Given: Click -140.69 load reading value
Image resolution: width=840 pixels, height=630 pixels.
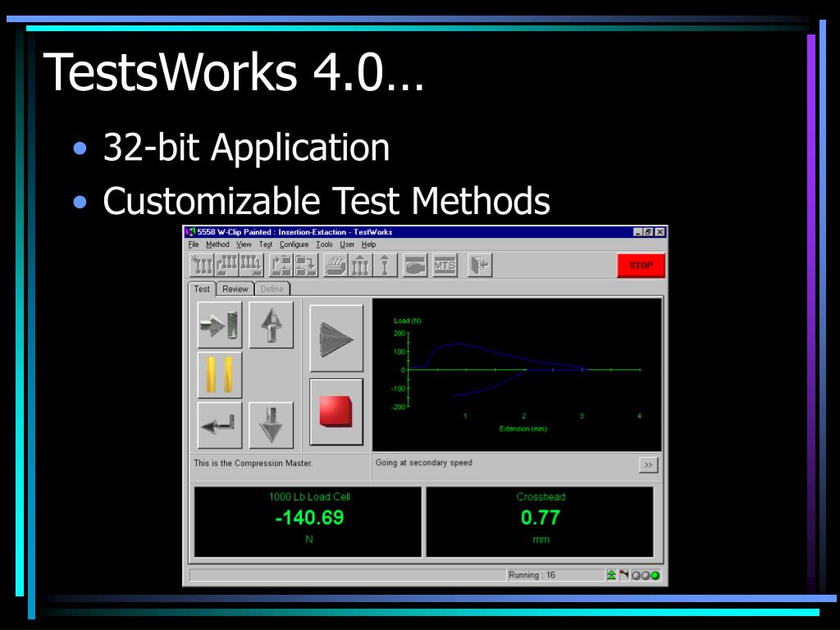Looking at the screenshot, I should [x=309, y=518].
